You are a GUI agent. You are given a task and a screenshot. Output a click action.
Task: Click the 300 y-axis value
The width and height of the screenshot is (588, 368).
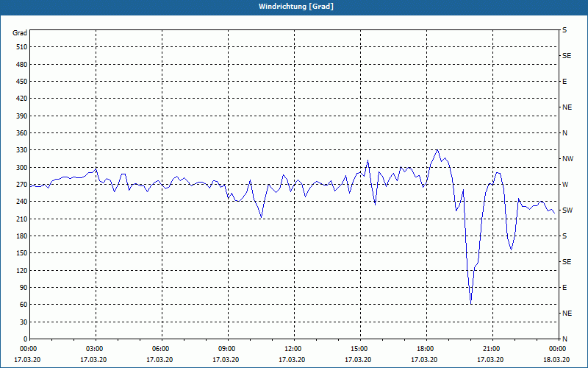pyautogui.click(x=22, y=168)
